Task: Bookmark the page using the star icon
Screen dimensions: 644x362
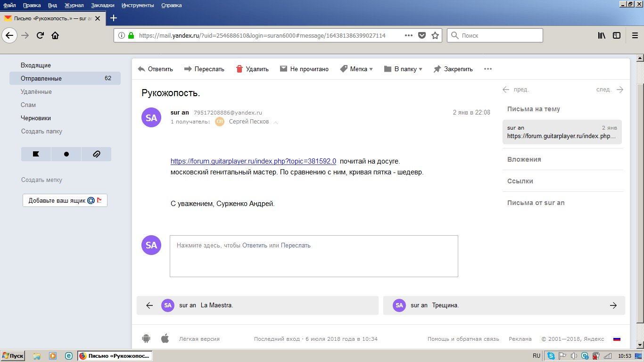Action: coord(435,35)
